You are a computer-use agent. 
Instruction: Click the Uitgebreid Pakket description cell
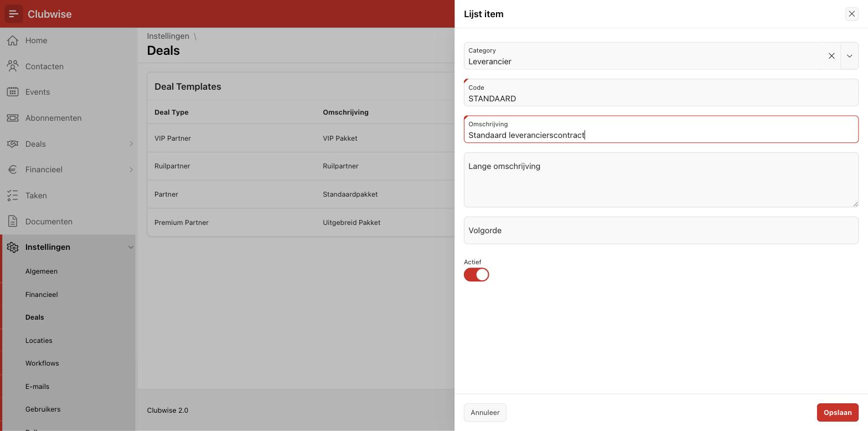click(352, 223)
